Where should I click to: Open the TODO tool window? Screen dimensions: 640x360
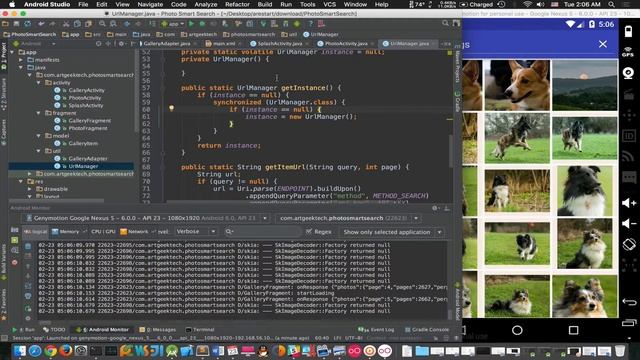[54, 329]
